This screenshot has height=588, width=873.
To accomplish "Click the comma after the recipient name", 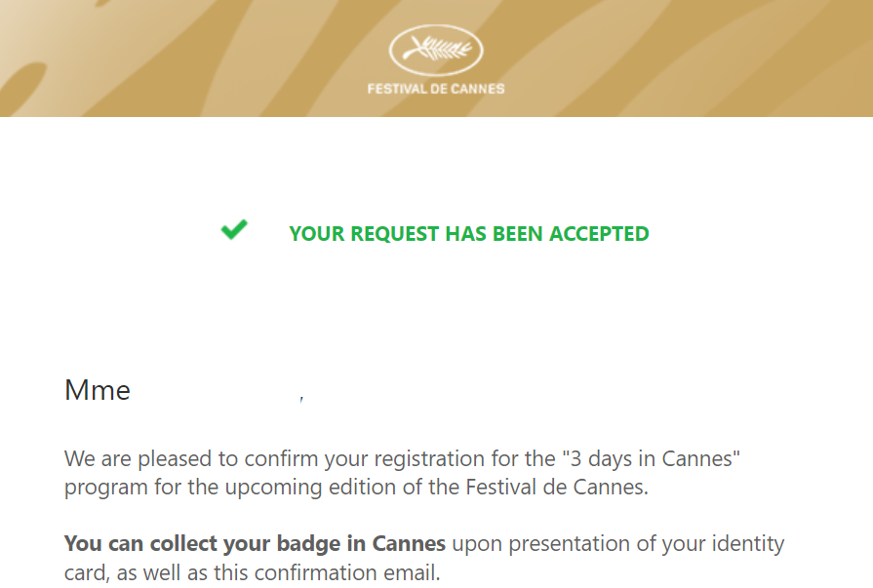I will click(x=301, y=398).
